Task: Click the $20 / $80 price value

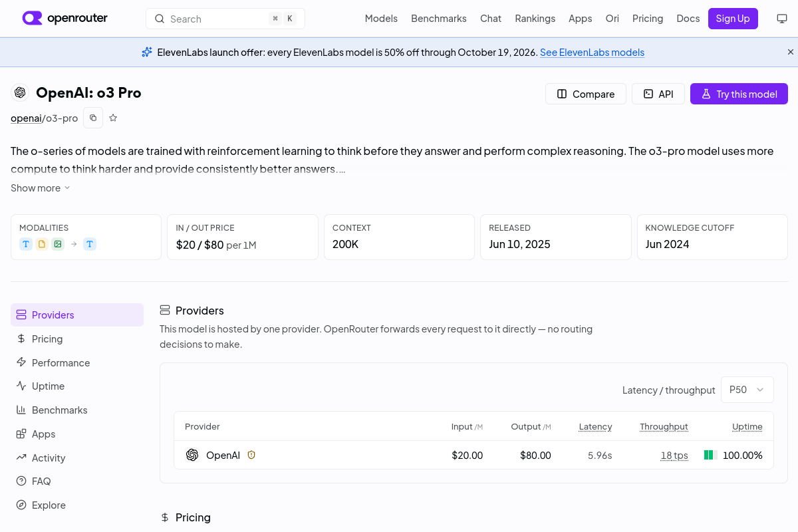Action: (199, 244)
